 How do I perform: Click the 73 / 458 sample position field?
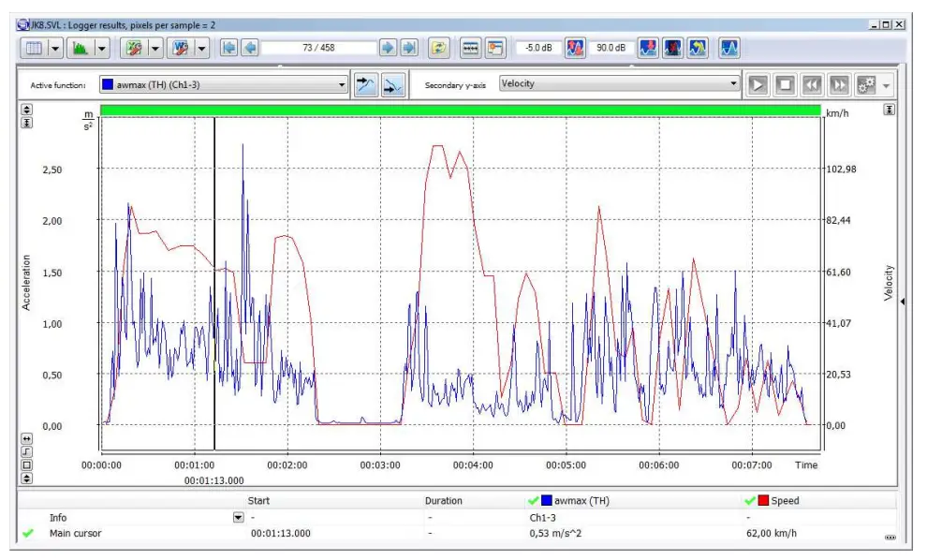(x=318, y=48)
